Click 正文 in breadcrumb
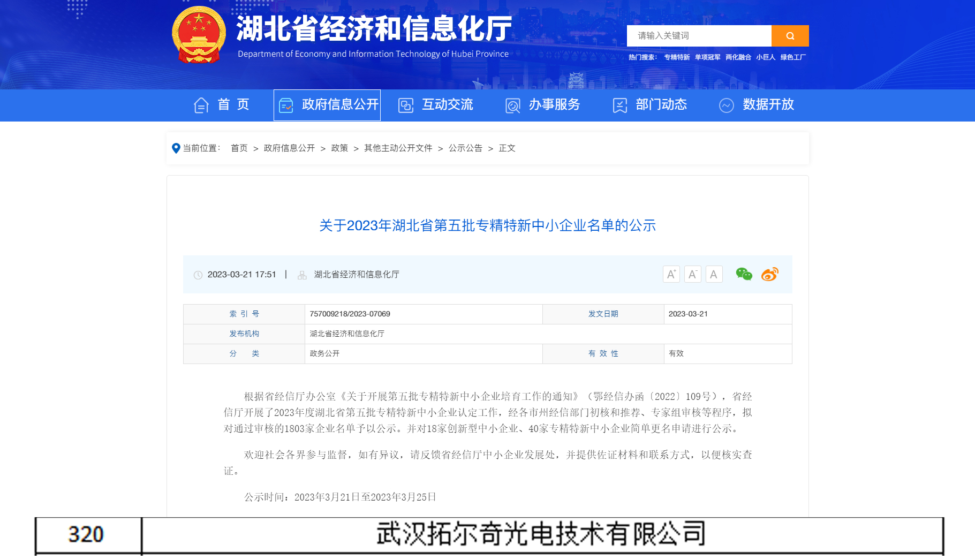Screen dimensions: 975x560 point(507,148)
